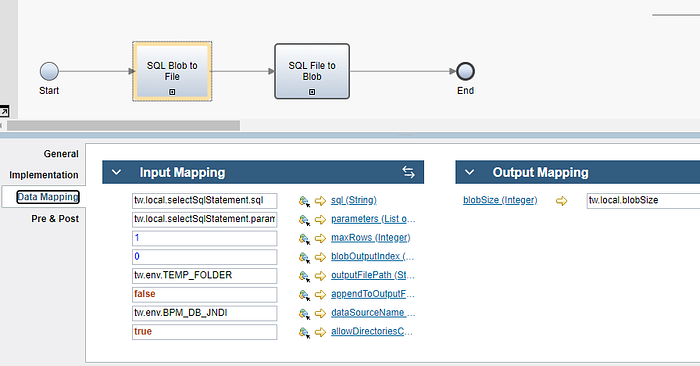Open subprocess marker on SQL Blob to File
Viewport: 700px width, 366px height.
[x=172, y=92]
